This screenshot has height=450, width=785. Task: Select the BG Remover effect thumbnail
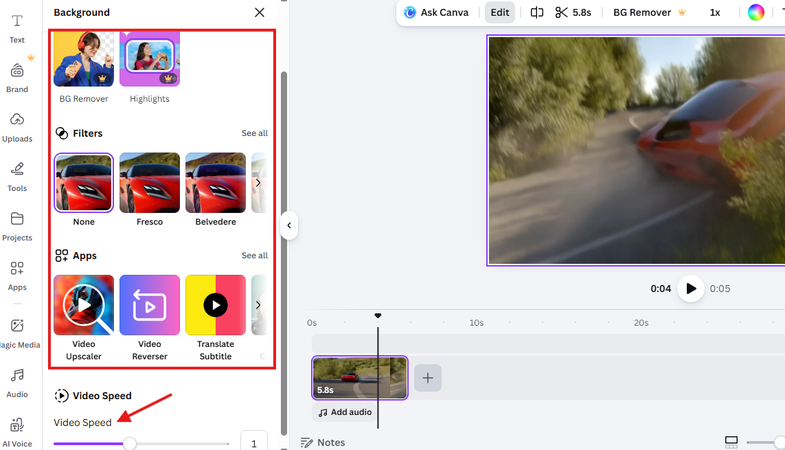(84, 59)
